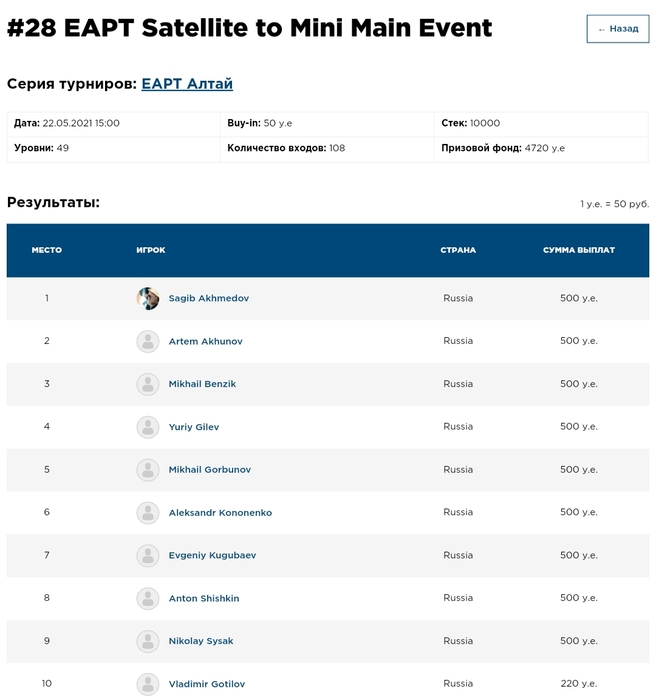Screen dimensions: 656x700
Task: Click Sagib Akhmedov's profile photo avatar
Action: coord(148,299)
